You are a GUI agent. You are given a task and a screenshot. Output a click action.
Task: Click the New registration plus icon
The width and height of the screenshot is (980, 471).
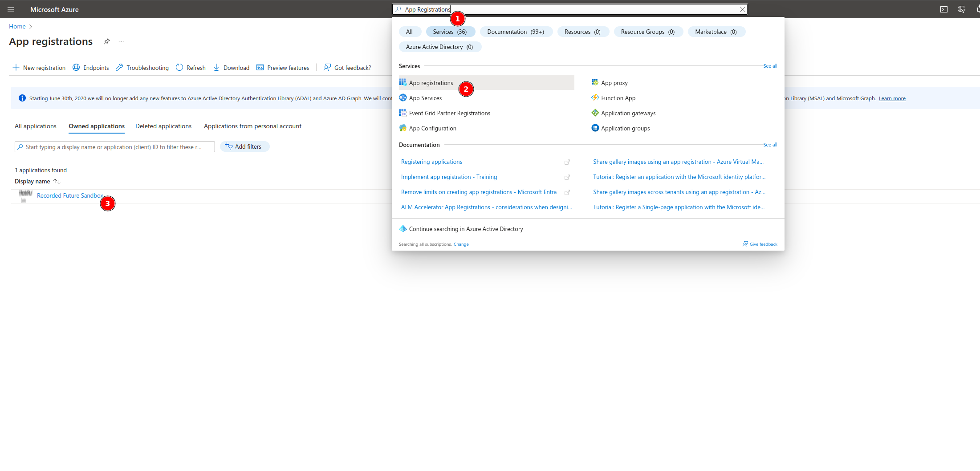point(16,68)
